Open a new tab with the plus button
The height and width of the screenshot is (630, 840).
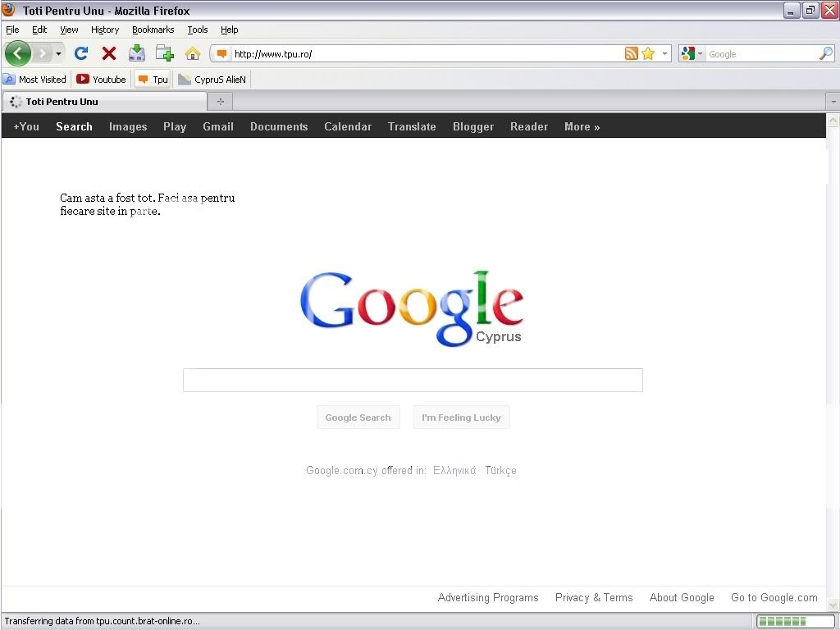pos(220,101)
